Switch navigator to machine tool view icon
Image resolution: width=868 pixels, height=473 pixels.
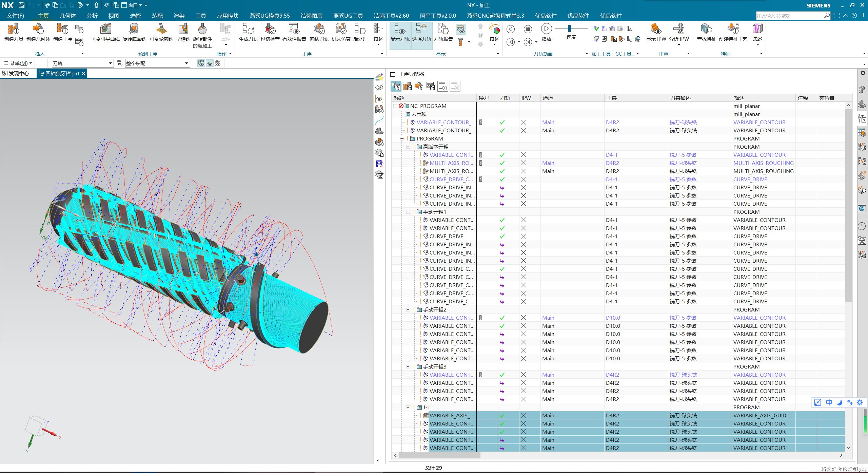[x=408, y=86]
